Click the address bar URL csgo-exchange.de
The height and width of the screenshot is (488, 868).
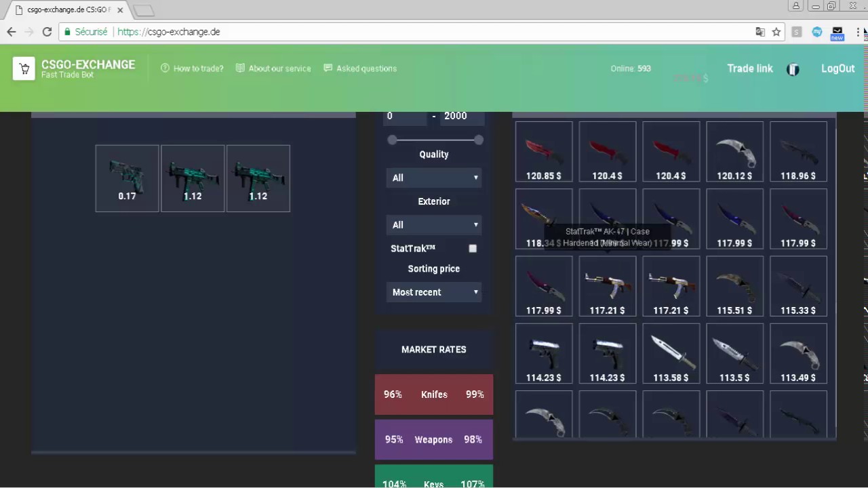pos(169,32)
